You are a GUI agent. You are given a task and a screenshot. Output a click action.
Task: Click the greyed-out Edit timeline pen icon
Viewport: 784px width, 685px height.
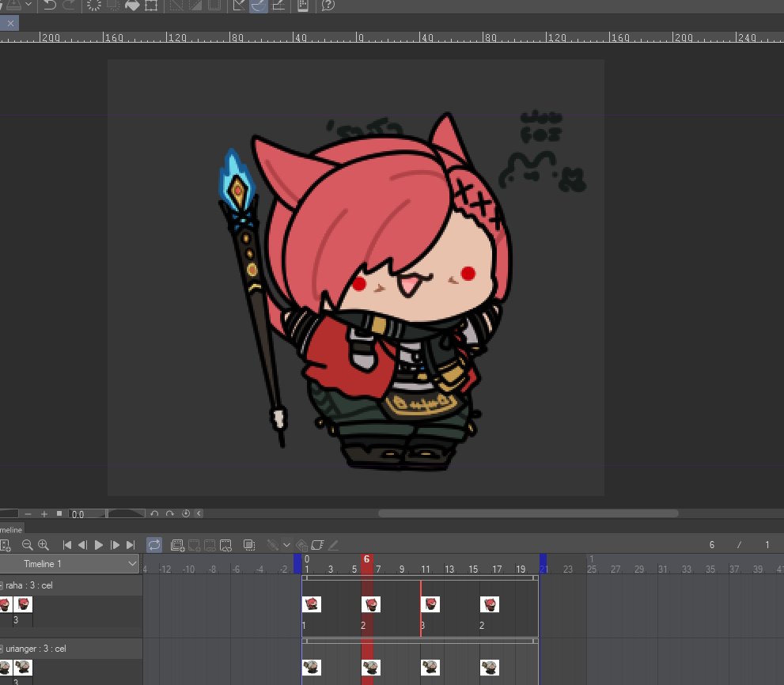pos(333,545)
